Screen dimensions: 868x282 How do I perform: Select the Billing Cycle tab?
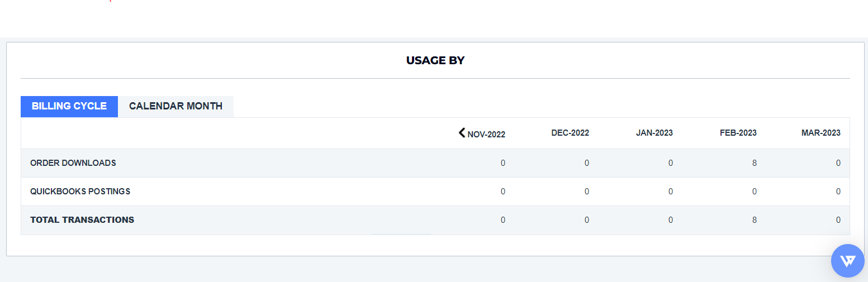(69, 106)
